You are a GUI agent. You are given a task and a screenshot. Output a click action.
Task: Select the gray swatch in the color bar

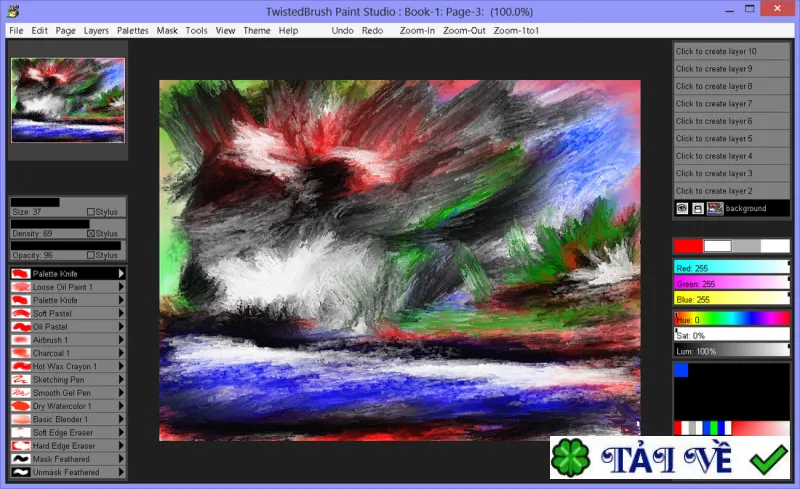746,246
